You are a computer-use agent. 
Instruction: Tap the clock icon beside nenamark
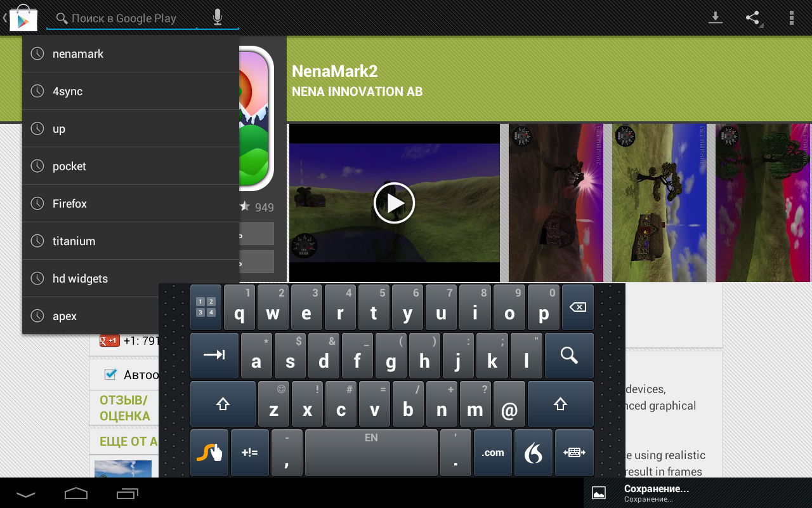(x=37, y=54)
